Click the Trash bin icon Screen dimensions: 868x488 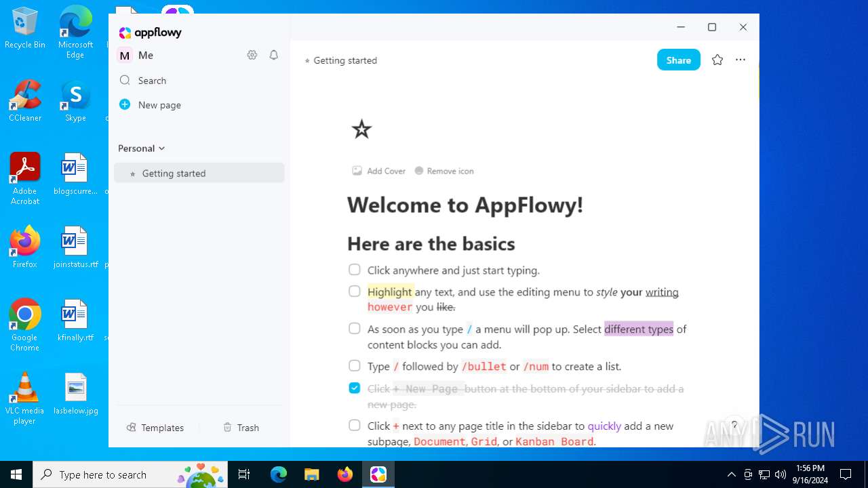point(228,428)
